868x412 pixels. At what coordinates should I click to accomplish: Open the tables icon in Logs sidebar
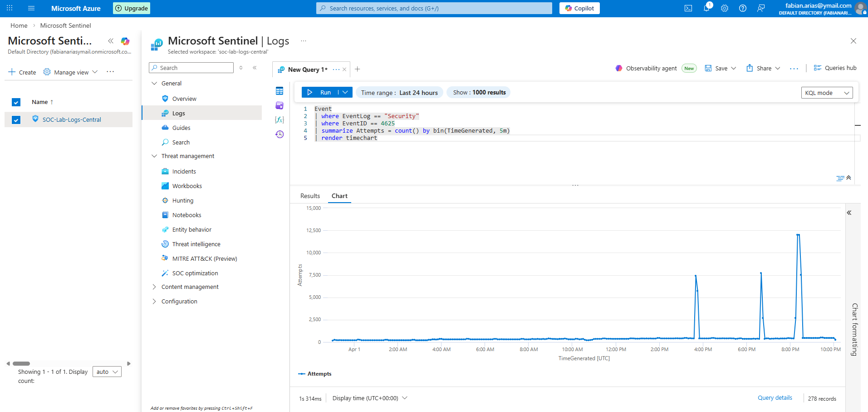280,91
